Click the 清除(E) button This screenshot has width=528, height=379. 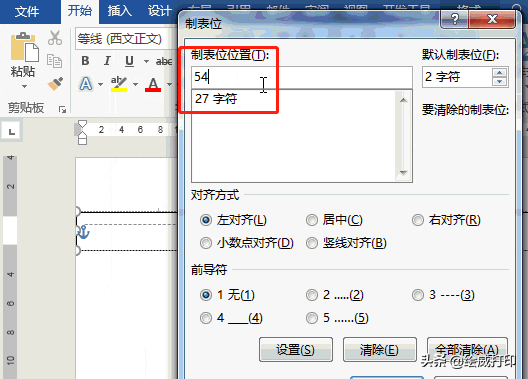(x=380, y=350)
